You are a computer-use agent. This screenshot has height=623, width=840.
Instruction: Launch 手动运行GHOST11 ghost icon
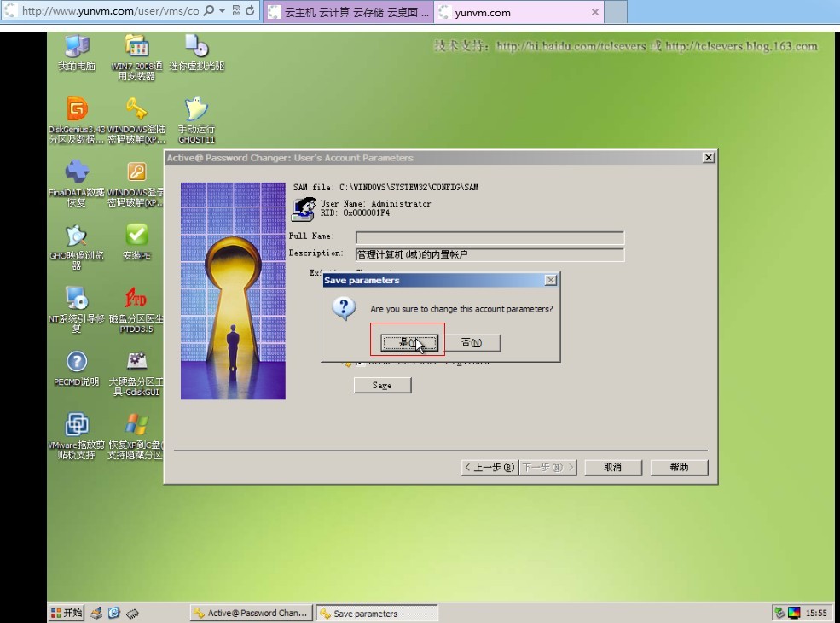(196, 119)
